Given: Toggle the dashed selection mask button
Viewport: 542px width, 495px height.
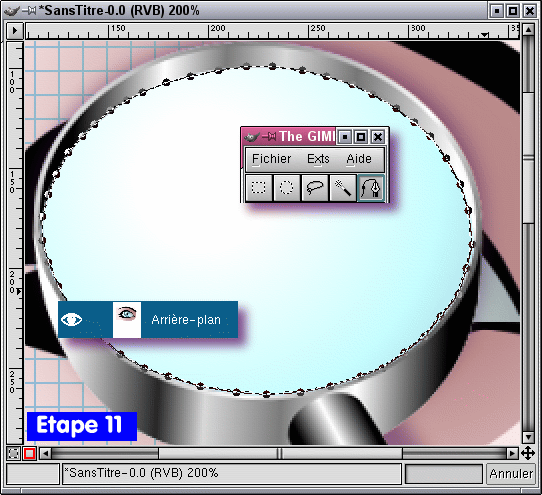Looking at the screenshot, I should pyautogui.click(x=13, y=453).
